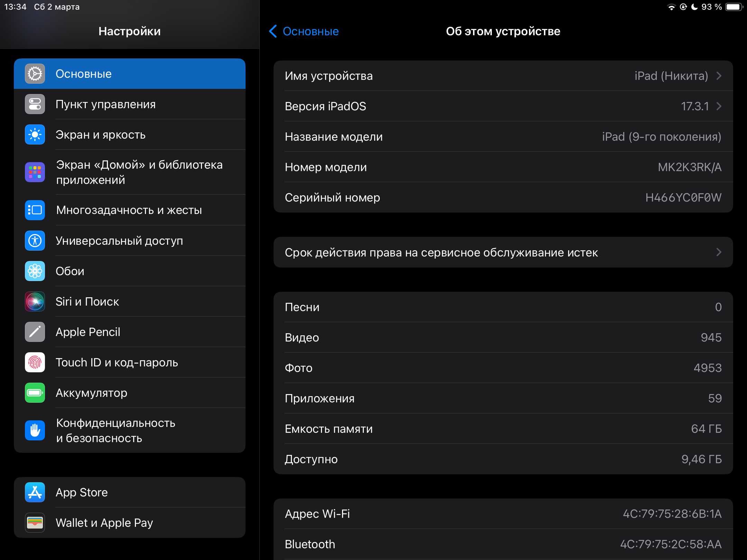Open Экран и яркость settings
747x560 pixels.
(x=130, y=134)
